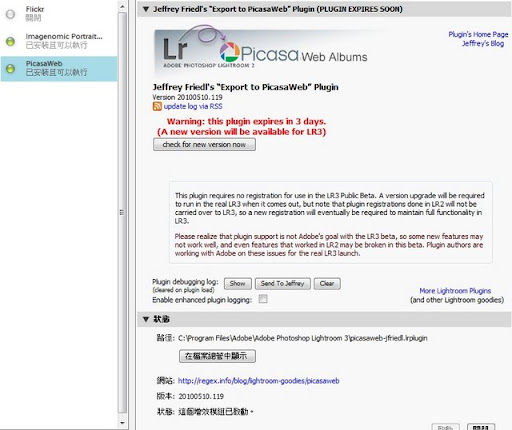Click the green status light for Imagenomic Portrait

[x=10, y=41]
